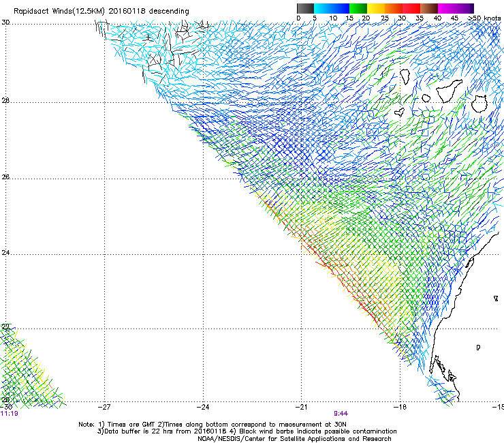Click the brown 35-40 knots legend swatch
Viewport: 504px width, 443px height.
click(x=429, y=8)
